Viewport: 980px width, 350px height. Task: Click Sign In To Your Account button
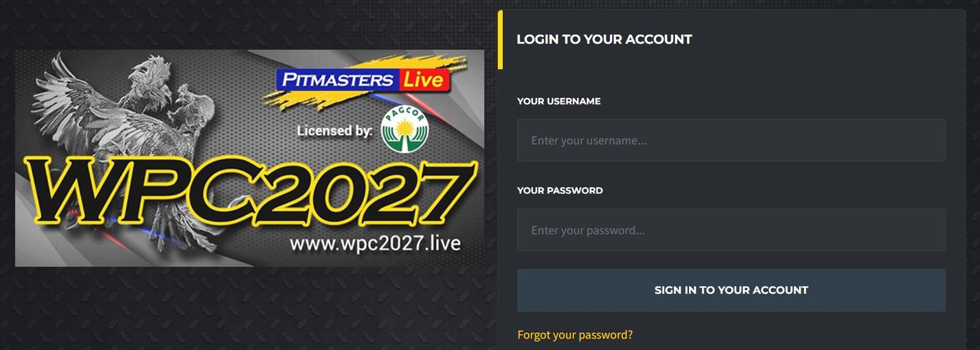click(731, 290)
